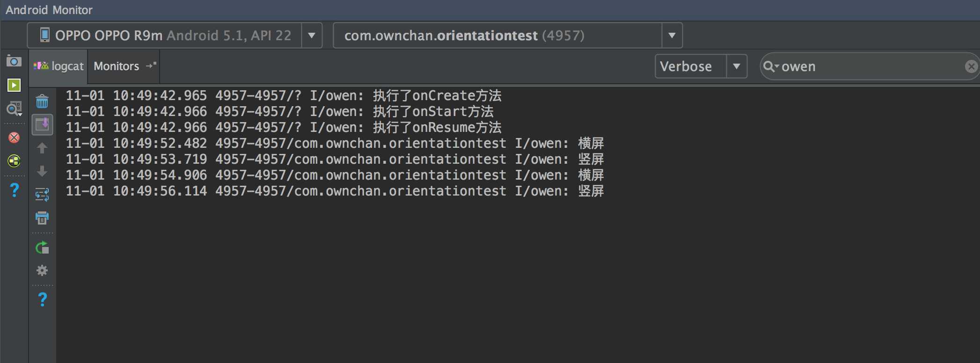Click the down the stack trace arrow
The image size is (980, 363).
click(42, 171)
